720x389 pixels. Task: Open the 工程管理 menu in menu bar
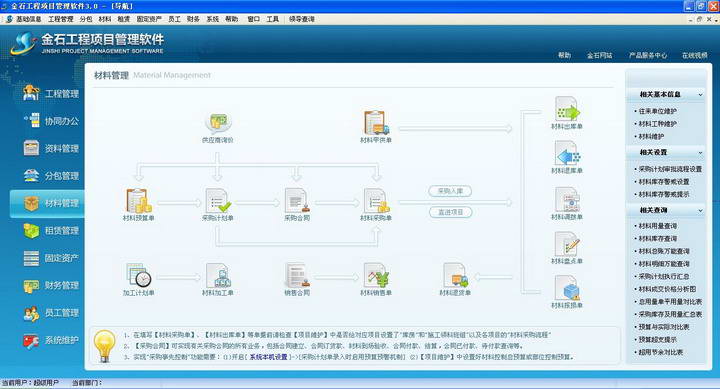[x=61, y=19]
